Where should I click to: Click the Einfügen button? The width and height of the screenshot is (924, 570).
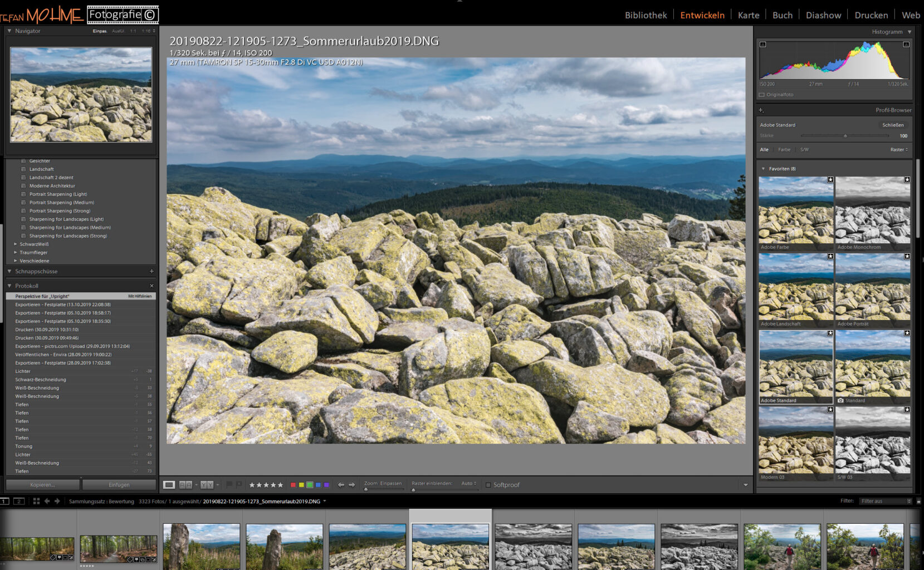pos(119,485)
